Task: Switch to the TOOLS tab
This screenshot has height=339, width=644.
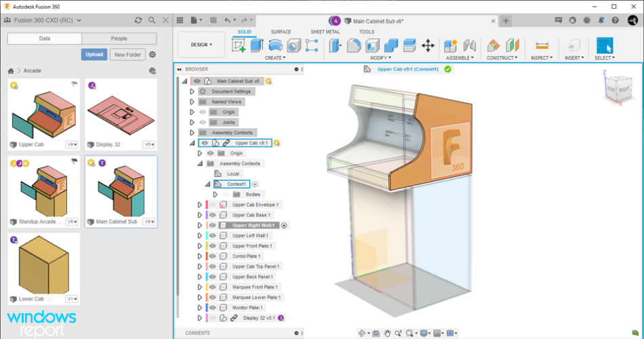Action: click(x=367, y=32)
